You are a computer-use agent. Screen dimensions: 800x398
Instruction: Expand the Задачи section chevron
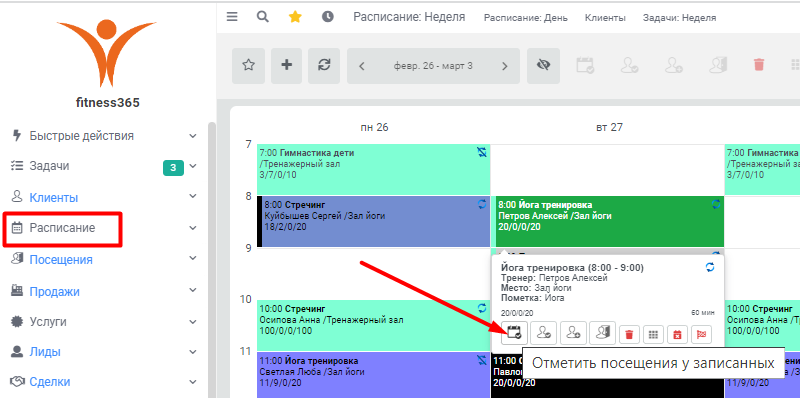pos(192,166)
